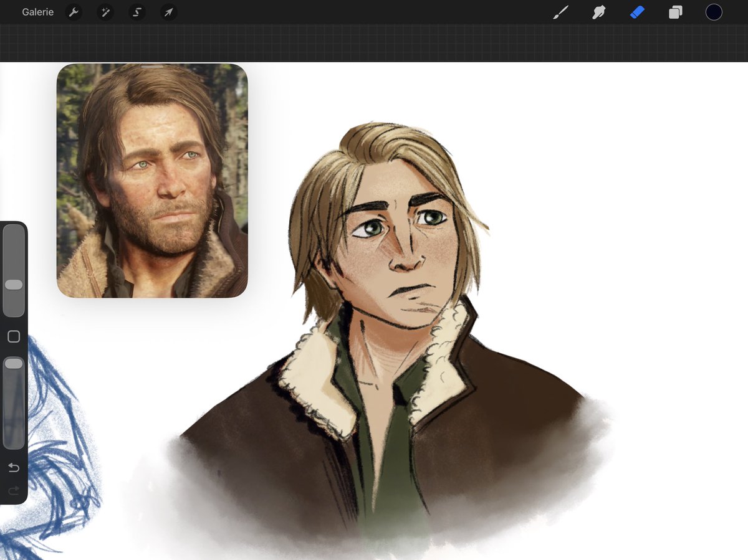Tap the square Modify button in sidebar
Image resolution: width=748 pixels, height=560 pixels.
coord(14,336)
